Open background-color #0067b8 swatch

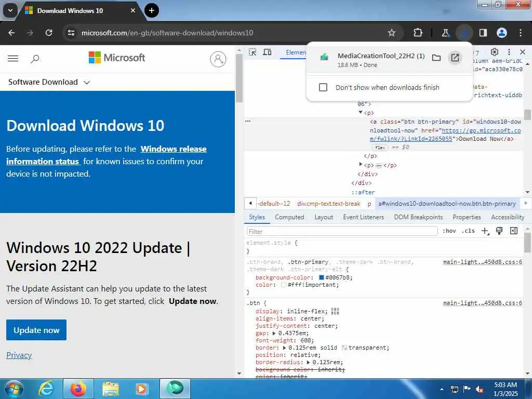pos(321,277)
